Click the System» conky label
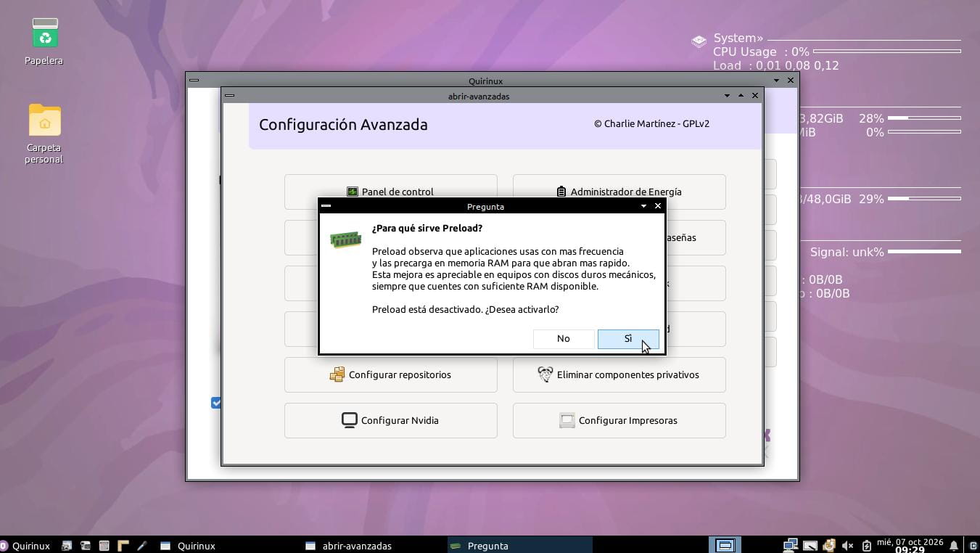This screenshot has height=553, width=980. coord(738,38)
